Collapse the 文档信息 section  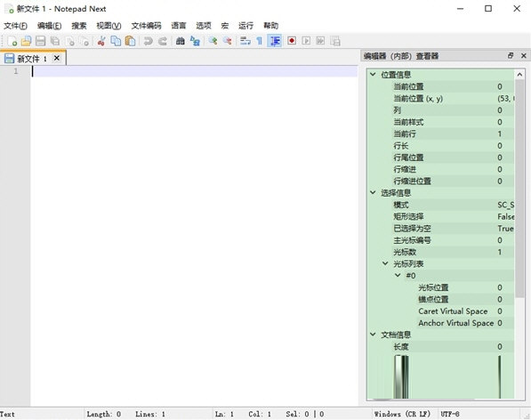click(x=373, y=335)
